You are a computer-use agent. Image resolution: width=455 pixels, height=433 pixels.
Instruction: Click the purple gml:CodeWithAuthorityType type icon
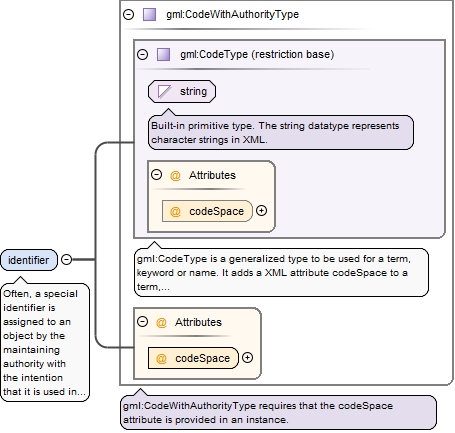pyautogui.click(x=149, y=15)
